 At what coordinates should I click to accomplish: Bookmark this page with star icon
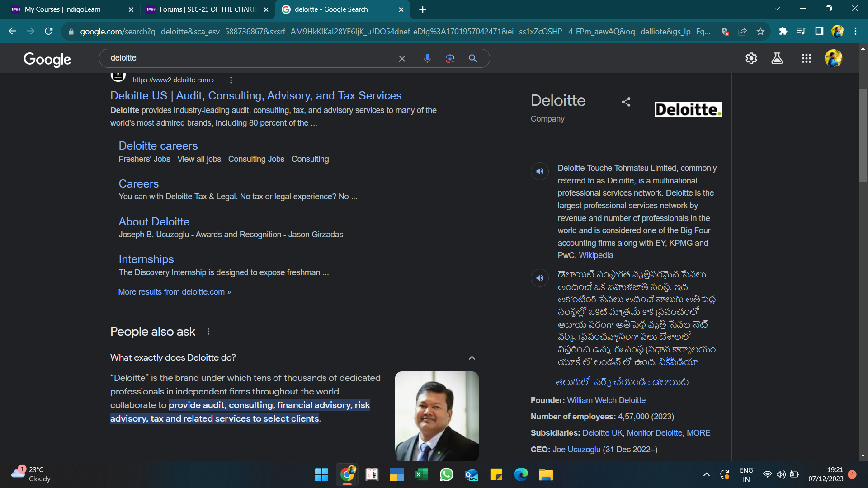coord(760,31)
